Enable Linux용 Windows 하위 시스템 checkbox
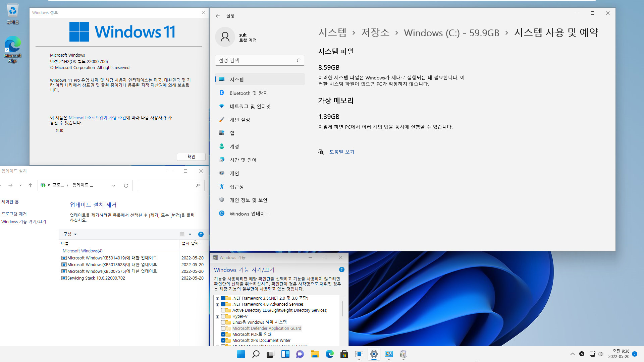This screenshot has height=362, width=644. click(x=223, y=322)
